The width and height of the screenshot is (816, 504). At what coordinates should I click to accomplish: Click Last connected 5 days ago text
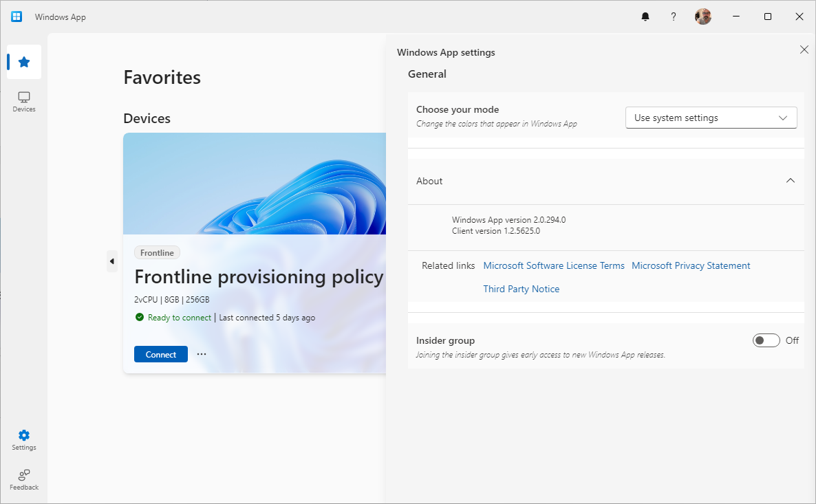pyautogui.click(x=267, y=317)
